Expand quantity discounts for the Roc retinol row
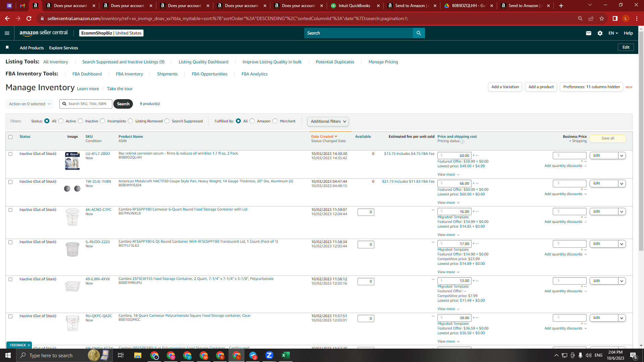 (x=566, y=166)
